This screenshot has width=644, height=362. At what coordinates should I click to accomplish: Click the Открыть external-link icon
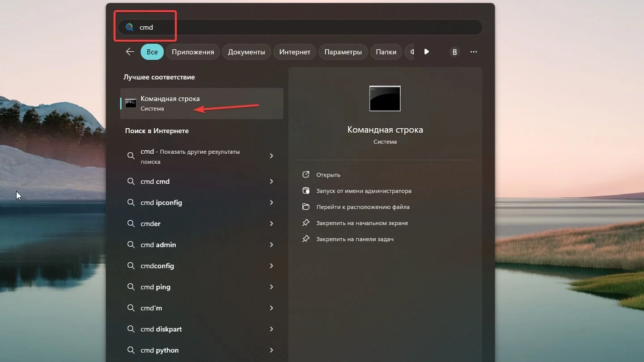pyautogui.click(x=306, y=174)
